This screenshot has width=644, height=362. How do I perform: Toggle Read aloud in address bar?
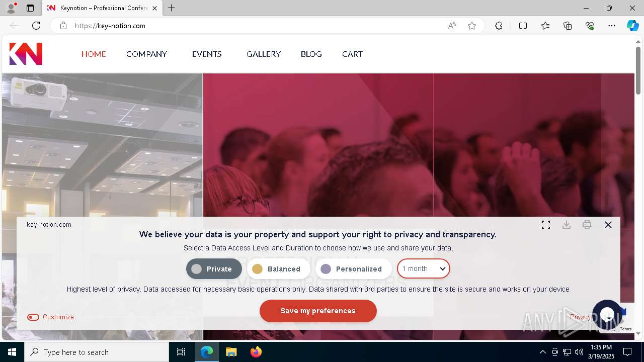(x=452, y=26)
